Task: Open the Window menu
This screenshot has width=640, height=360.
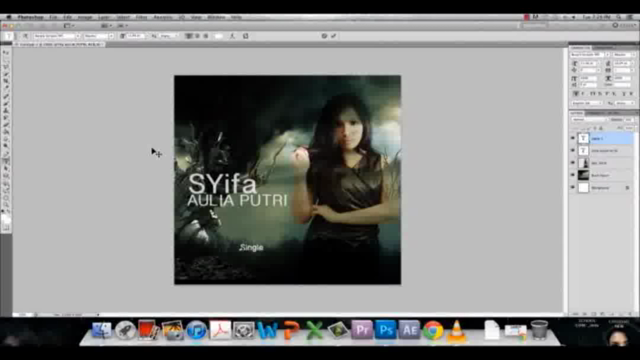Action: 216,17
